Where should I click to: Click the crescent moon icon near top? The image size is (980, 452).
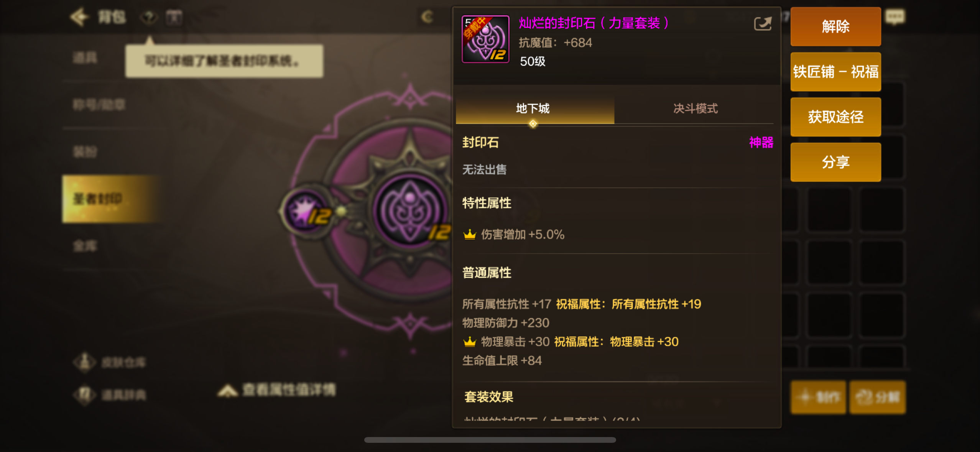point(427,17)
